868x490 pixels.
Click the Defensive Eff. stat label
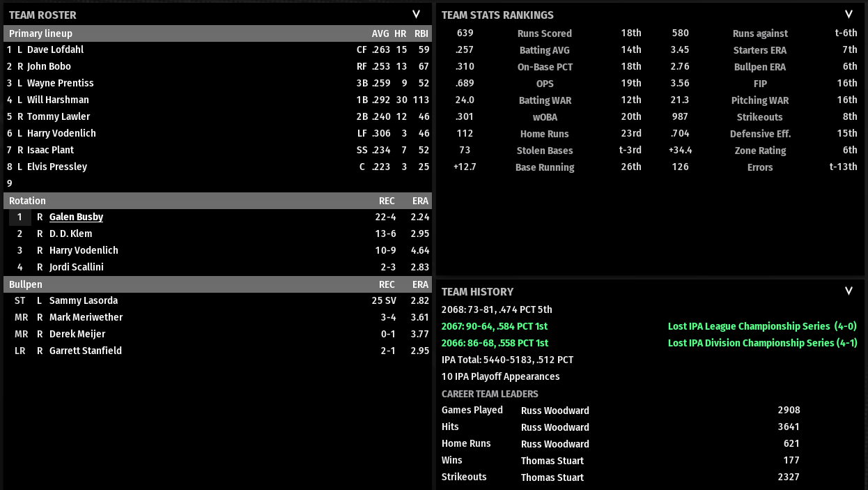(760, 134)
